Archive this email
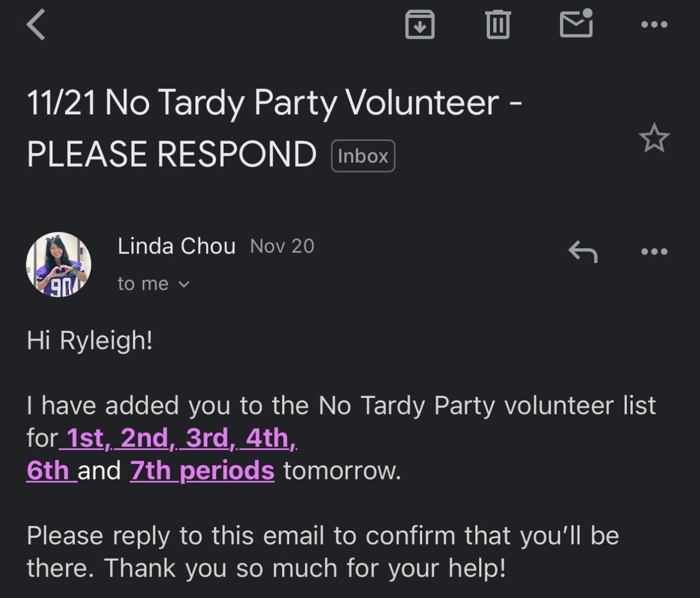This screenshot has height=598, width=700. click(419, 25)
